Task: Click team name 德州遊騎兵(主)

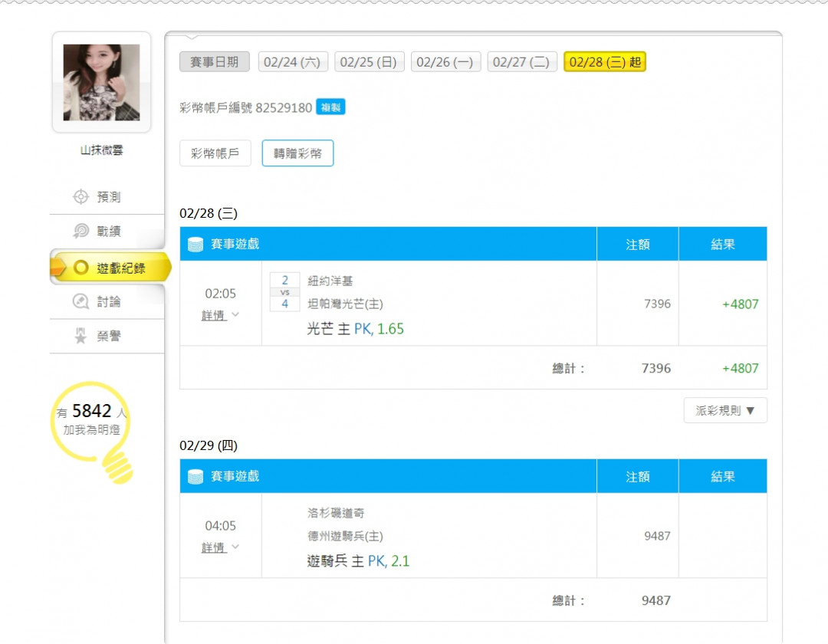Action: pyautogui.click(x=345, y=537)
